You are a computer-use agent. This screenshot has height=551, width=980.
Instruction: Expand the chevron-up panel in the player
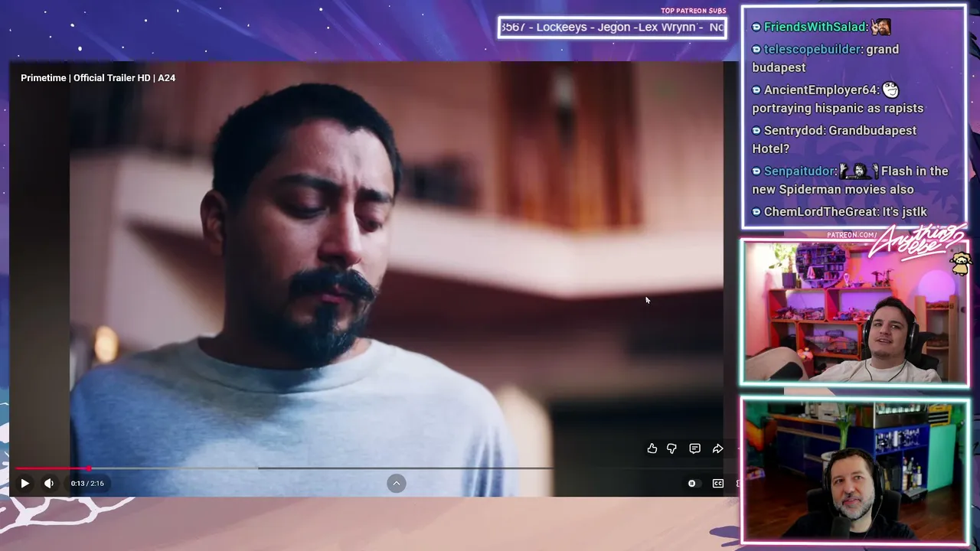click(x=396, y=483)
